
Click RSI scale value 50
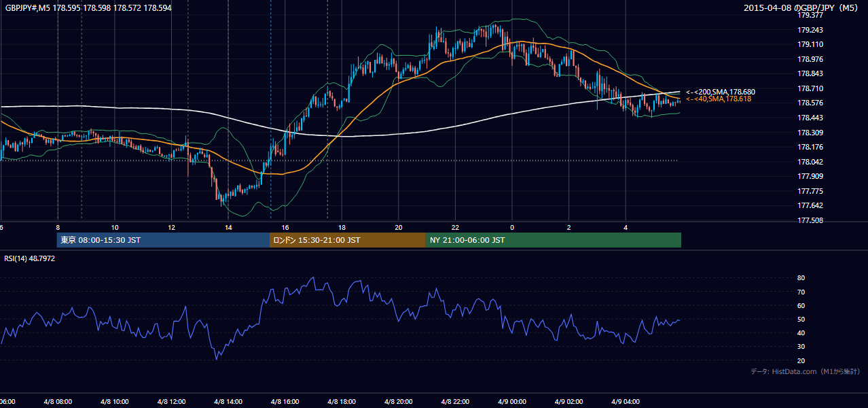tap(801, 319)
